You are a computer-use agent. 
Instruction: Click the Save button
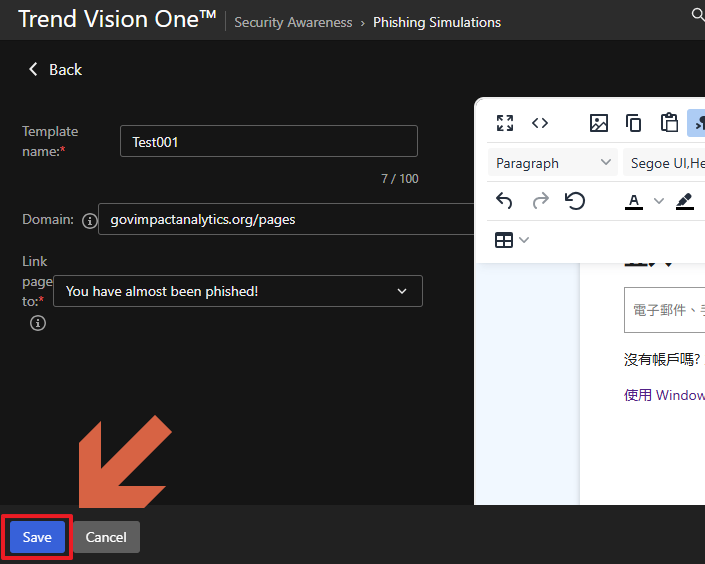(x=37, y=537)
